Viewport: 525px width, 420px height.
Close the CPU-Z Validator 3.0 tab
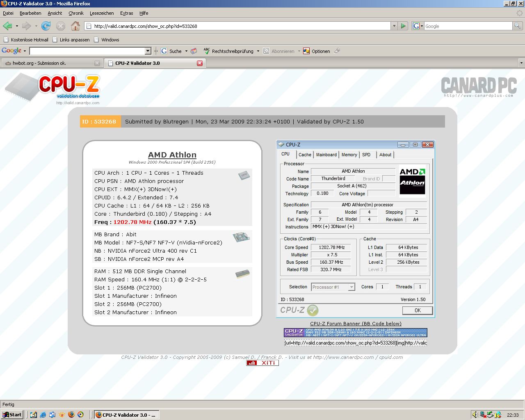(200, 63)
